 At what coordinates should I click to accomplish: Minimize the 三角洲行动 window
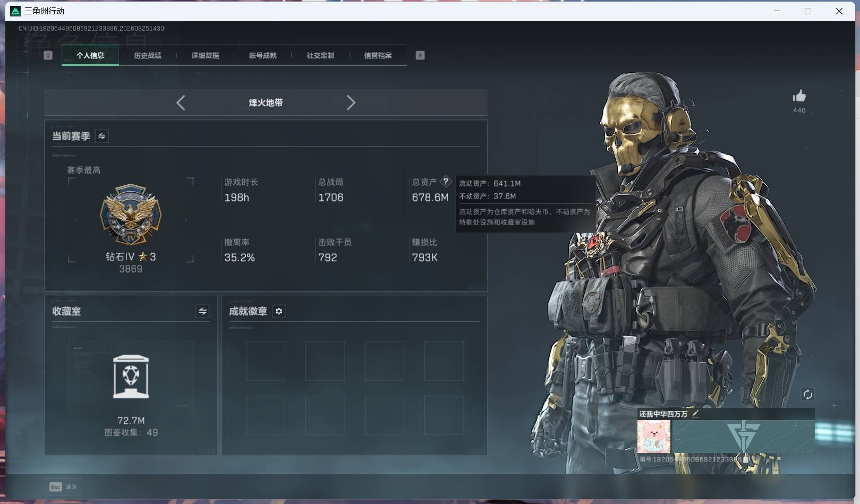777,11
